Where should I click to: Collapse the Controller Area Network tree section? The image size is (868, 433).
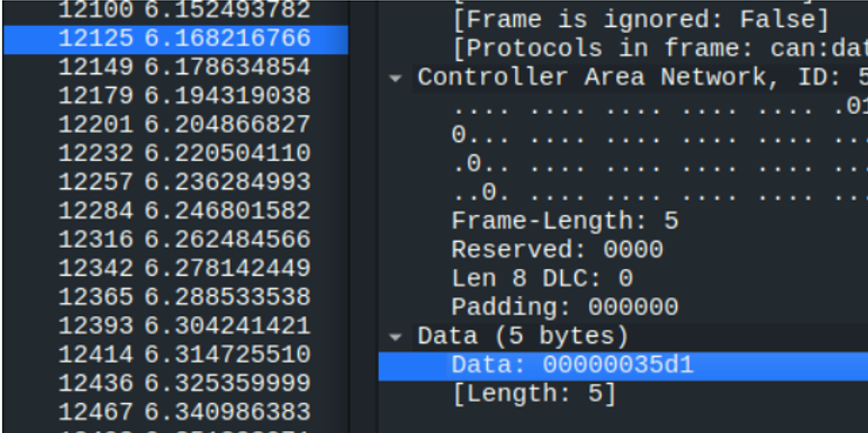395,78
